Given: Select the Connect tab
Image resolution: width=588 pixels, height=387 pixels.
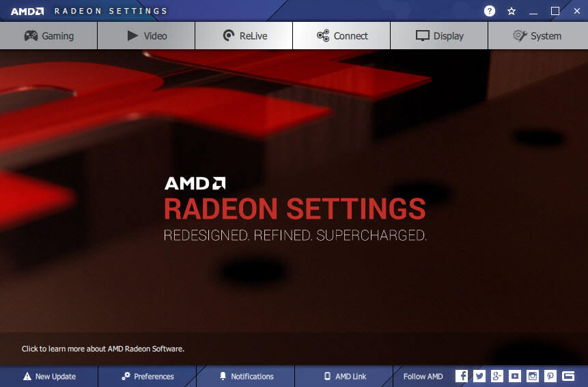Looking at the screenshot, I should [x=341, y=36].
